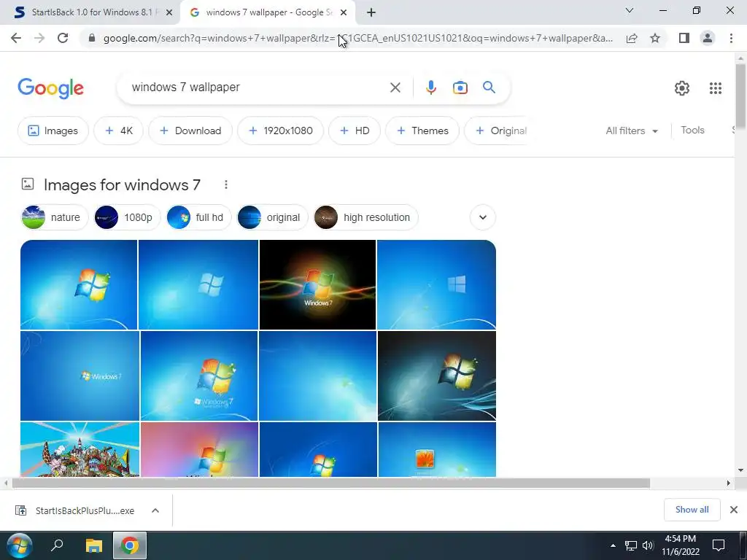Close the Google search tab
Screen dimensions: 747x560
coord(344,13)
